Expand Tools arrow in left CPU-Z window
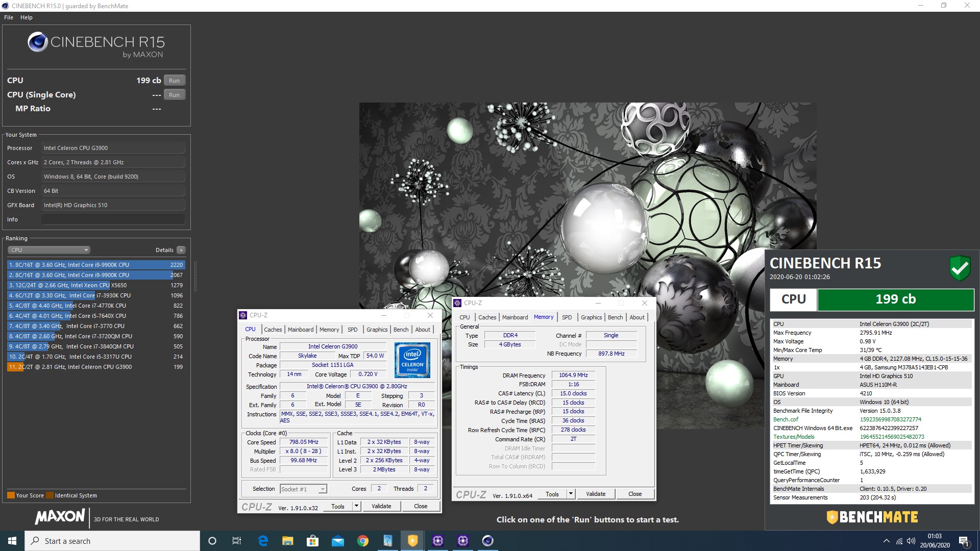Image resolution: width=980 pixels, height=551 pixels. point(357,507)
